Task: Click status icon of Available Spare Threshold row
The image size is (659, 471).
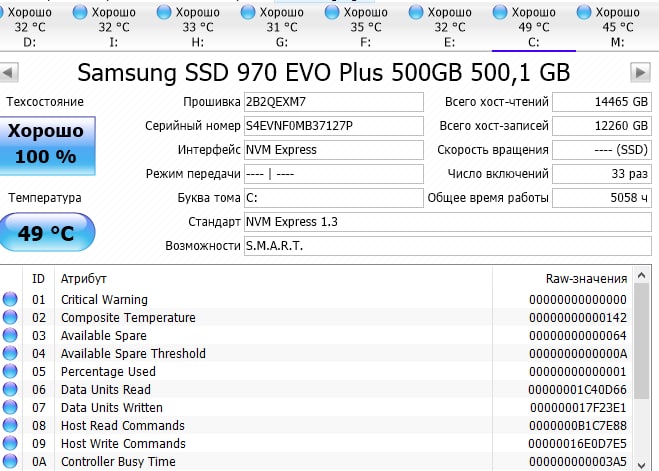Action: click(10, 354)
